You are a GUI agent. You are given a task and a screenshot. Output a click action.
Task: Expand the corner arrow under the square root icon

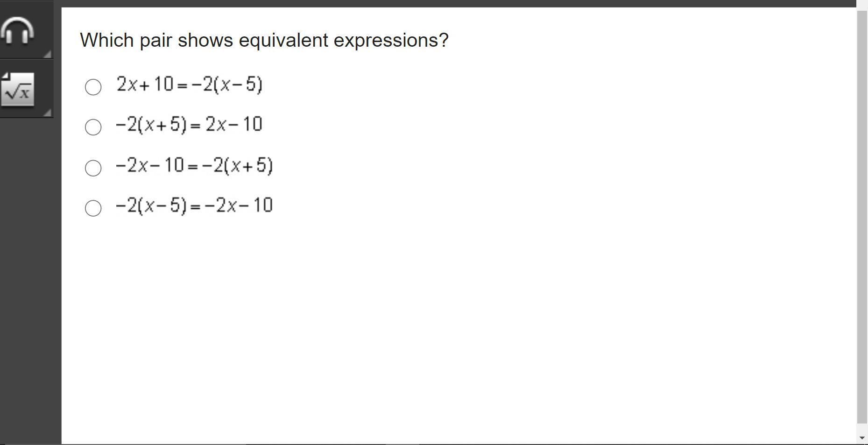pos(47,113)
